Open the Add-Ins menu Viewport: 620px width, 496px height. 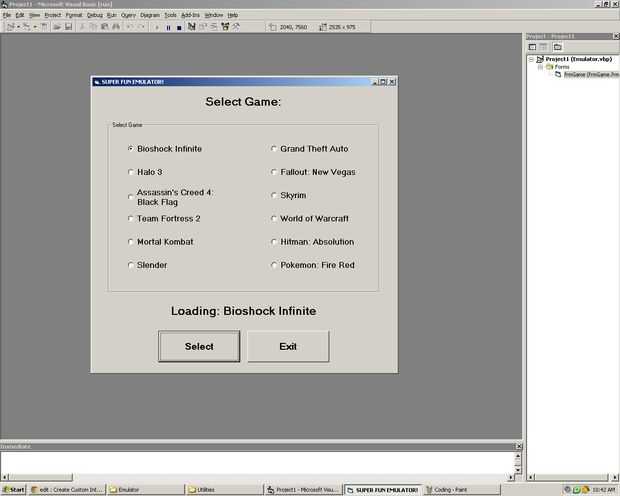(190, 15)
